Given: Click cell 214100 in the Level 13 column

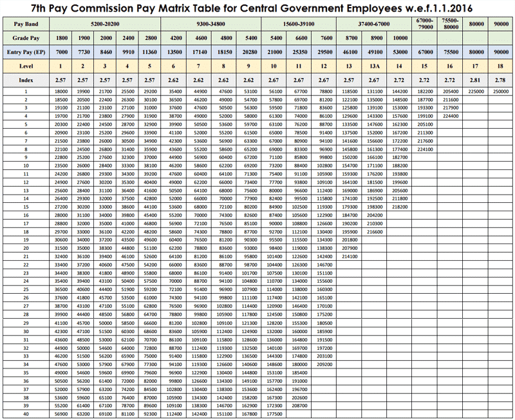Looking at the screenshot, I should (x=350, y=256).
